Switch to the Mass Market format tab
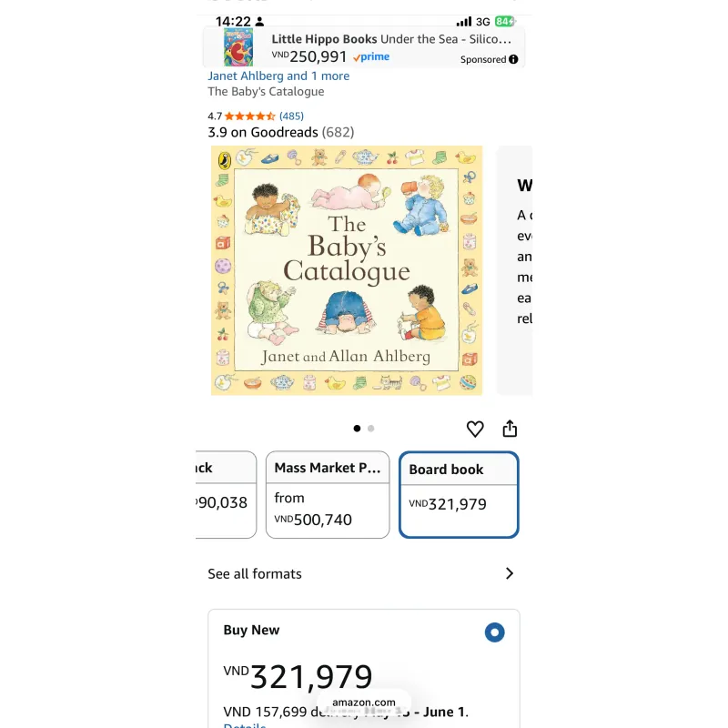Screen dimensions: 728x728 point(328,494)
